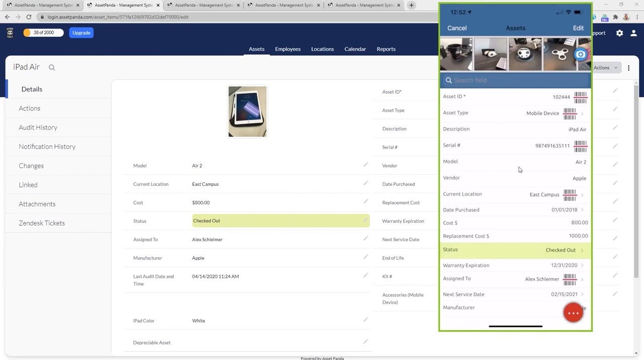The width and height of the screenshot is (644, 360).
Task: Tap the red floating more-options button
Action: (x=573, y=313)
